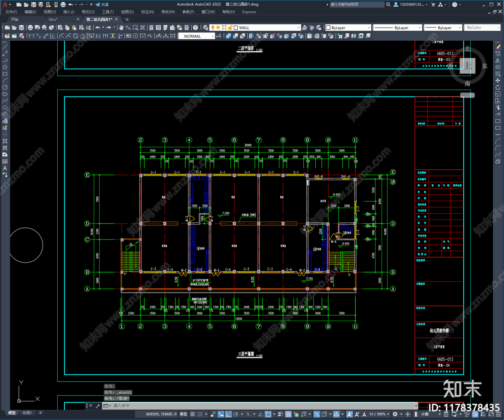Select the Multiline Text A tool

(x=5, y=168)
